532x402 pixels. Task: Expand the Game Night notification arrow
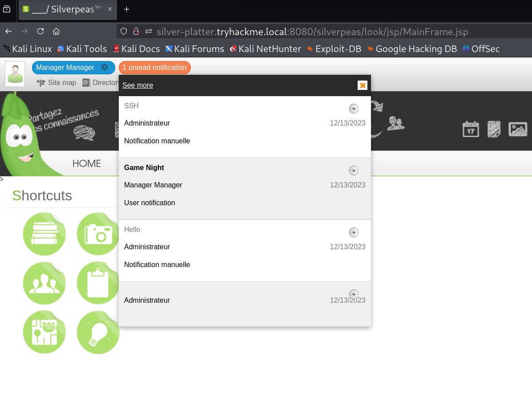(x=354, y=171)
